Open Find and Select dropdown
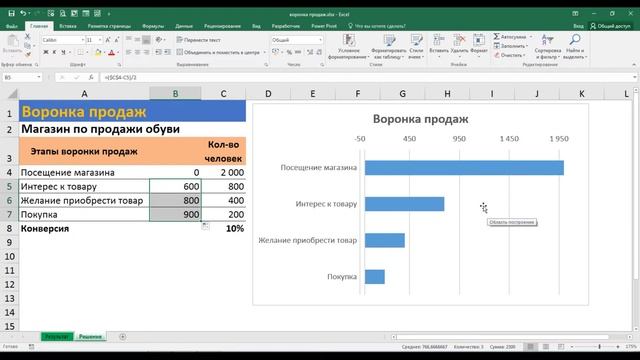 click(x=575, y=47)
